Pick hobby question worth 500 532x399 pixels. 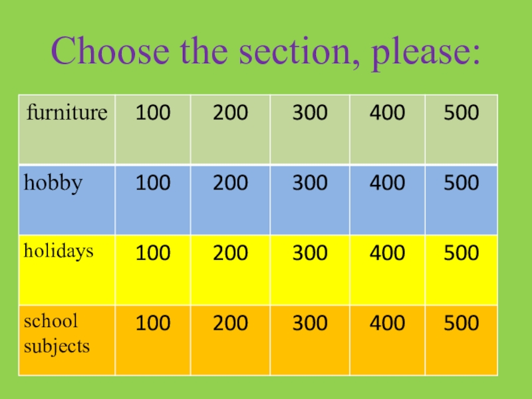coord(462,183)
